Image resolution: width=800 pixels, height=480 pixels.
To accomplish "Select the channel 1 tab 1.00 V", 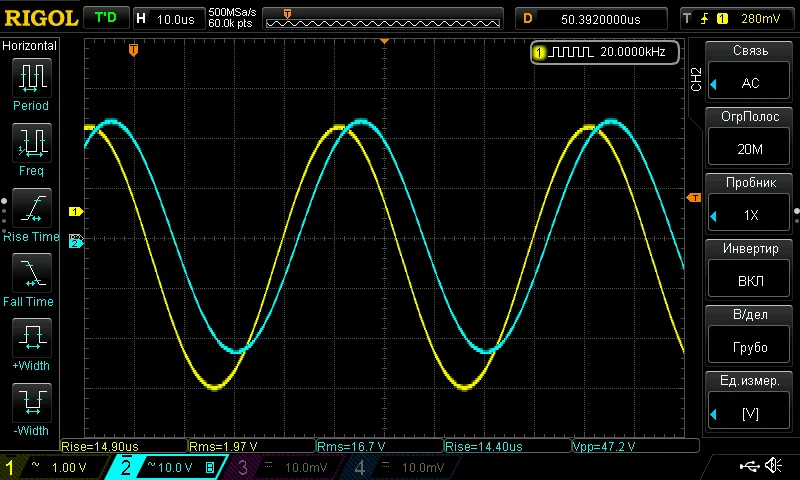I will (54, 467).
